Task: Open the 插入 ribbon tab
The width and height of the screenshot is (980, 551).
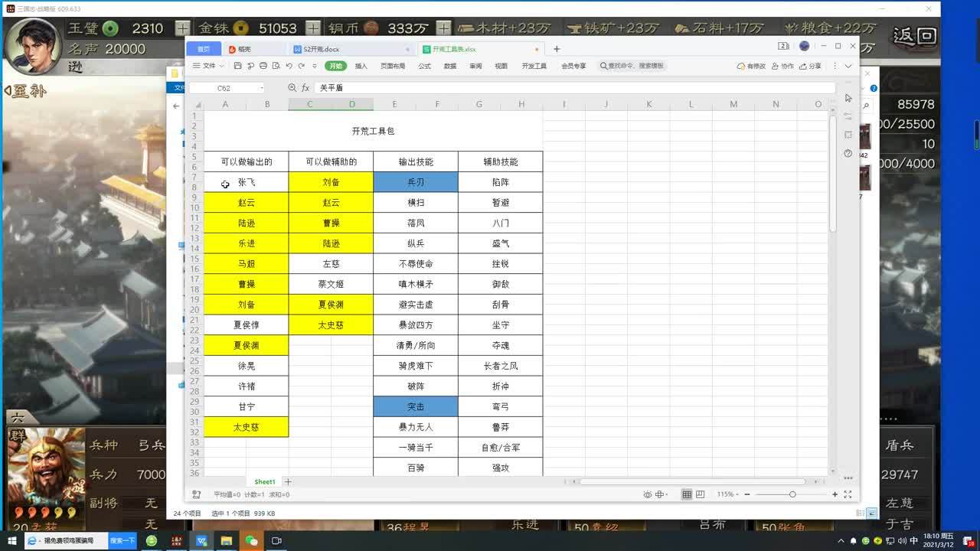Action: tap(361, 66)
